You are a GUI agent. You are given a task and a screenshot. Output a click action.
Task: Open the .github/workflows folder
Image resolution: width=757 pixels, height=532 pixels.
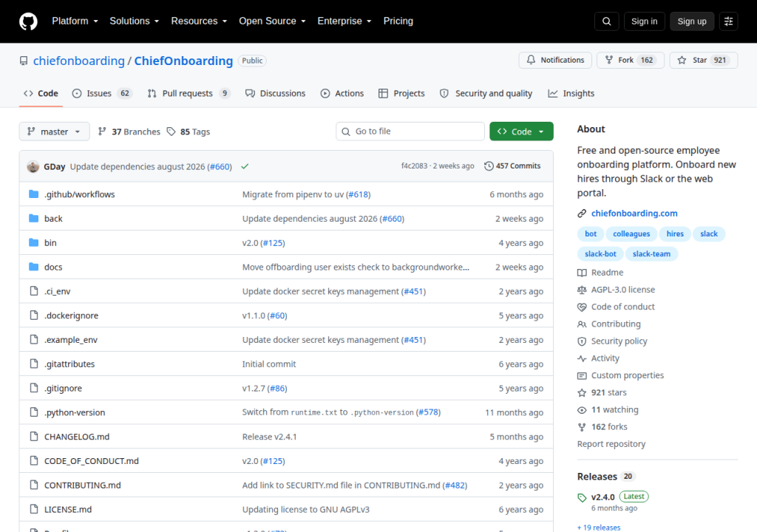tap(80, 194)
